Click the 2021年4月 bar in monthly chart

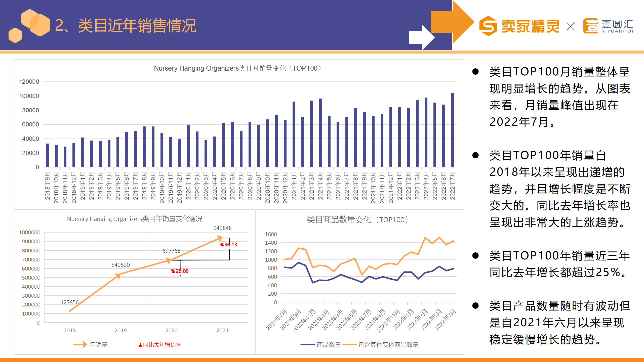click(x=320, y=133)
